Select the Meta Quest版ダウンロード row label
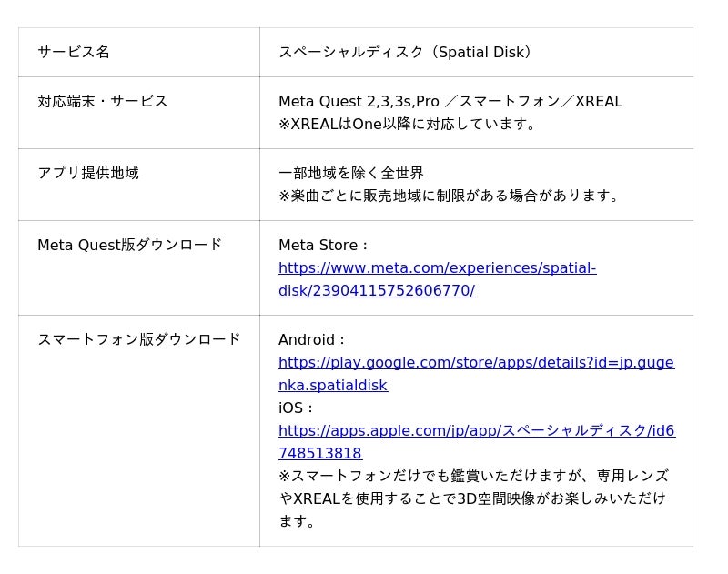728x574 pixels. pos(130,246)
